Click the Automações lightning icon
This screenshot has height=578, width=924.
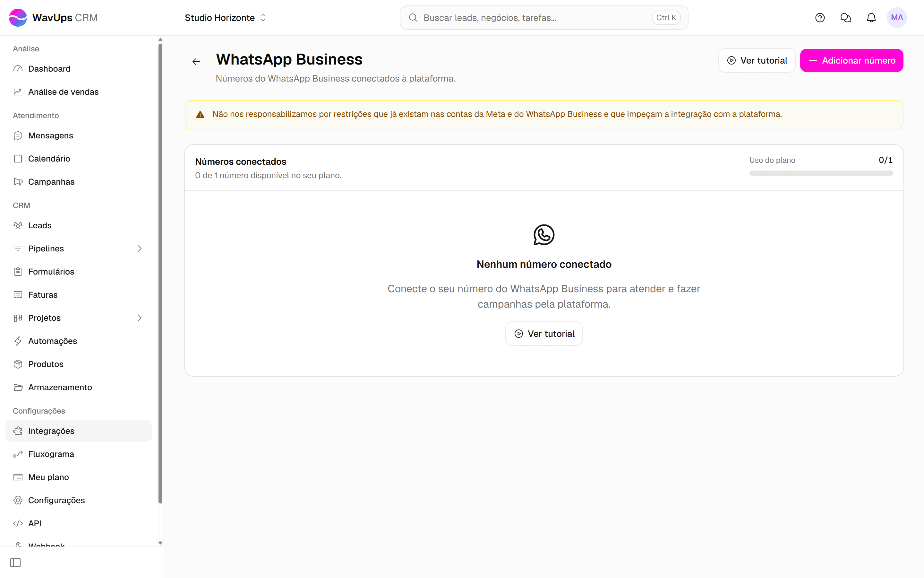[18, 341]
